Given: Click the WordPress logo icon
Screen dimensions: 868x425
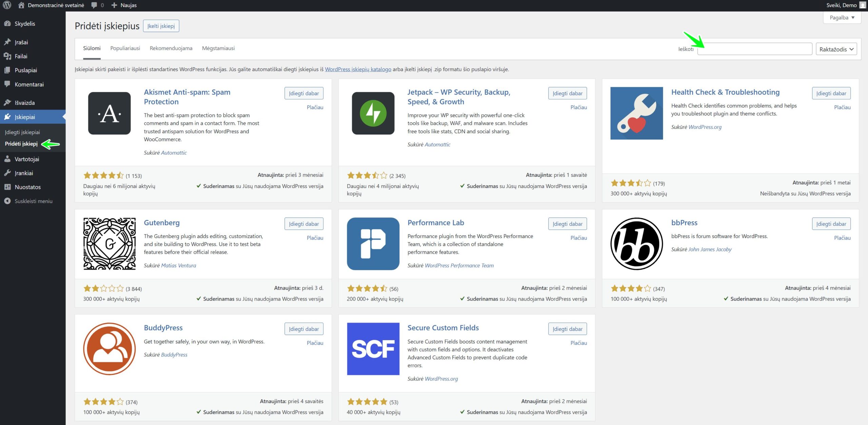Looking at the screenshot, I should [7, 5].
